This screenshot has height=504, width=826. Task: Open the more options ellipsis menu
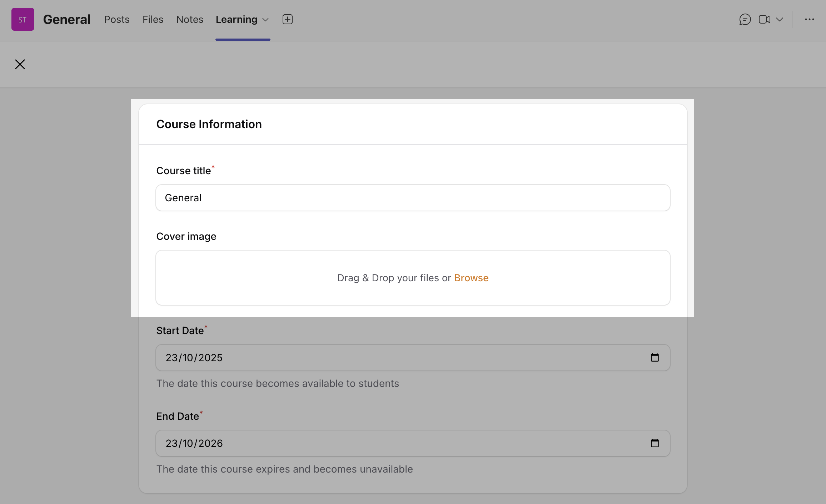coord(809,19)
